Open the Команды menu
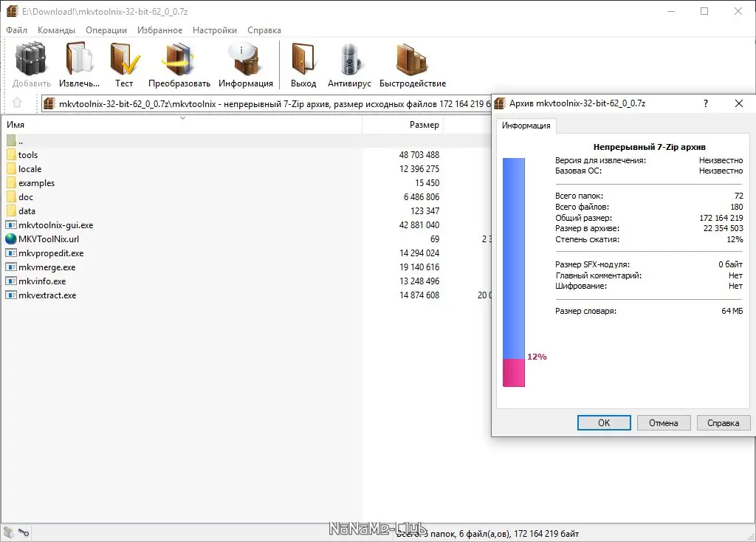756x542 pixels. 56,30
